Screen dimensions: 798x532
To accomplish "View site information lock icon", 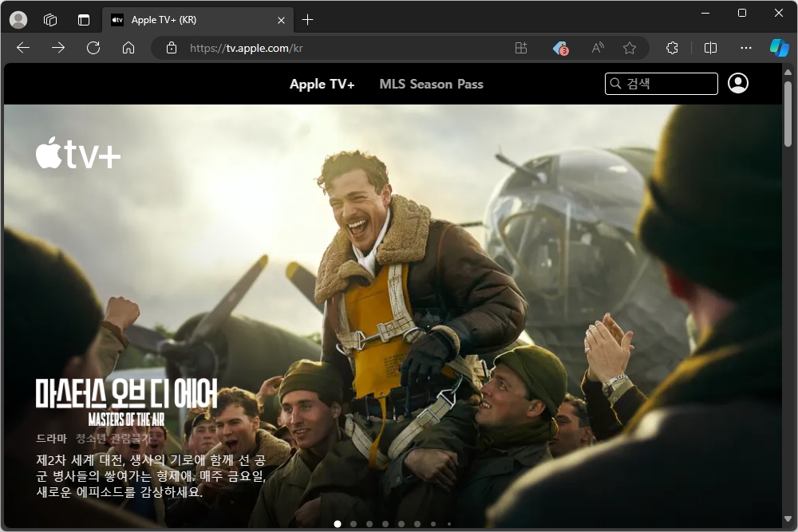I will click(172, 48).
